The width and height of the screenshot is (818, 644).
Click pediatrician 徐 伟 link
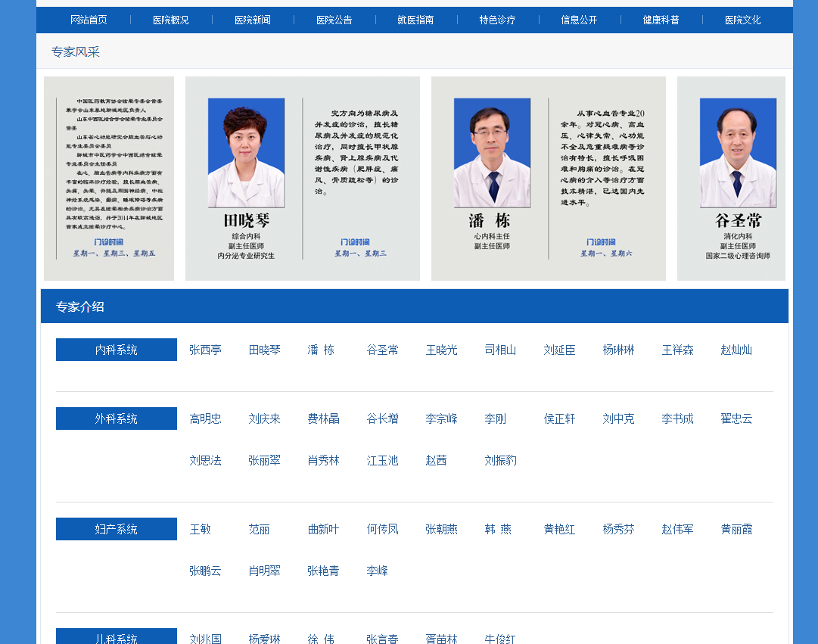click(321, 639)
